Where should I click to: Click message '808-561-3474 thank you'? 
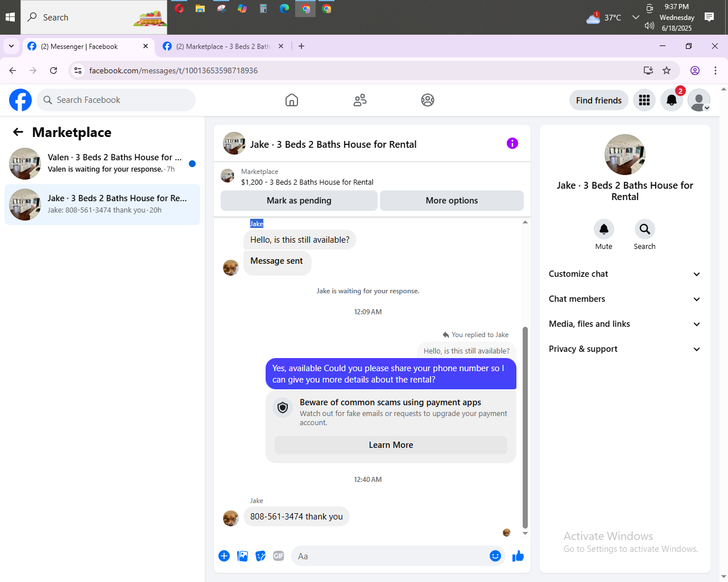(x=296, y=517)
